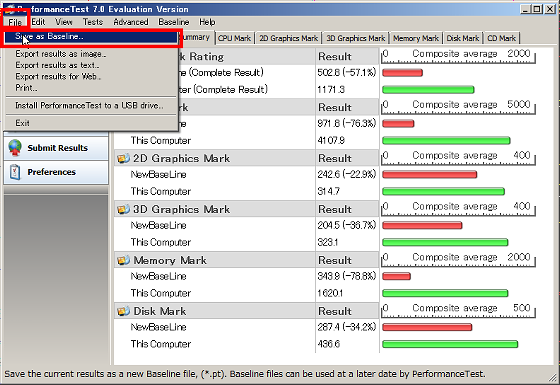Screen dimensions: 560x385
Task: Click the Submit Results globe icon
Action: click(15, 148)
